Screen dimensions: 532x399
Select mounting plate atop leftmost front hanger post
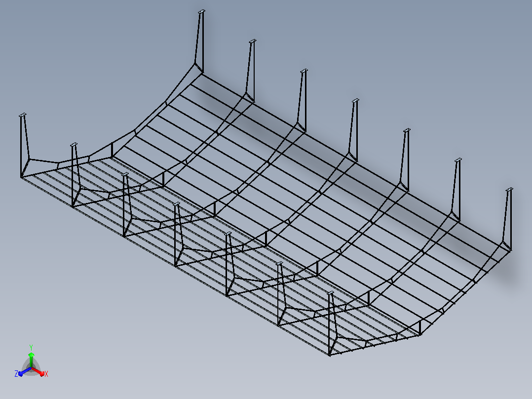(23, 116)
